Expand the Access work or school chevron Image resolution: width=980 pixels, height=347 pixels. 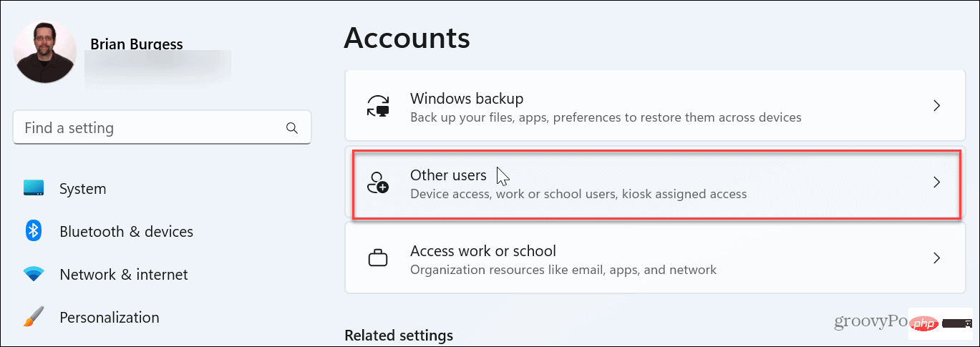[x=936, y=258]
